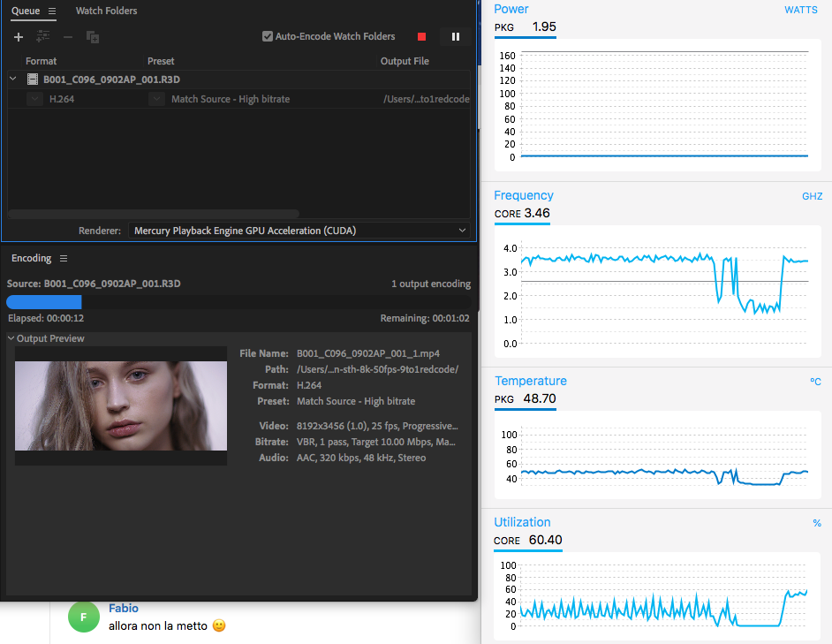Click the Preset column header
Screen dimensions: 832x644
161,61
